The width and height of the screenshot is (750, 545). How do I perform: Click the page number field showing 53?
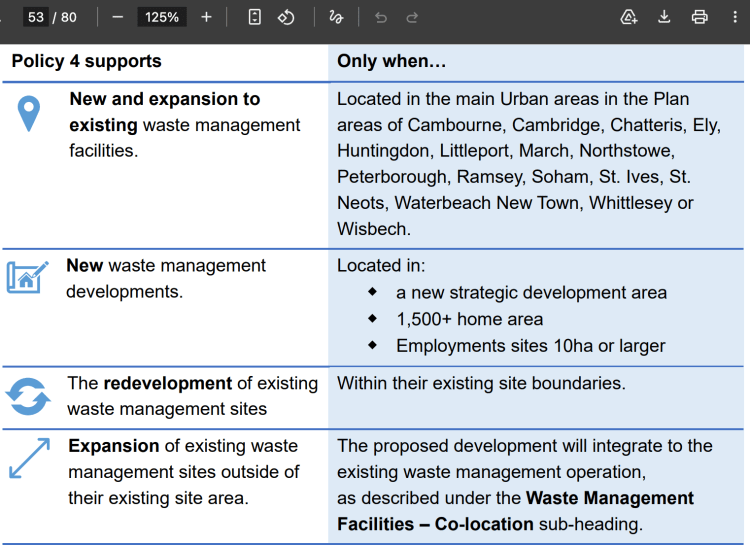pos(36,17)
